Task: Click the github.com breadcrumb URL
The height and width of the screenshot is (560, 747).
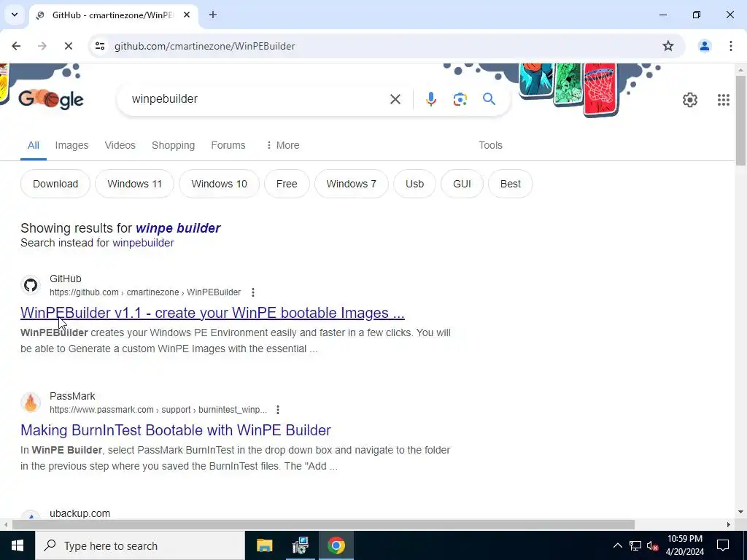Action: click(x=145, y=292)
